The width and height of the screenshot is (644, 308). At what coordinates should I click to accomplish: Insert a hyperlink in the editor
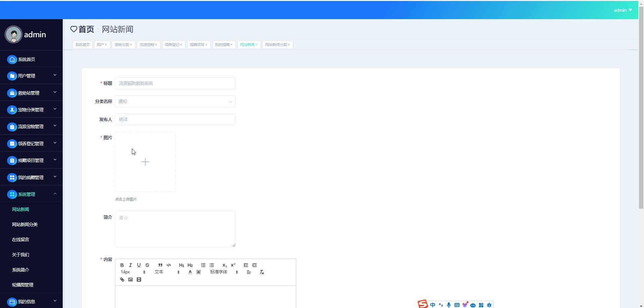click(122, 279)
